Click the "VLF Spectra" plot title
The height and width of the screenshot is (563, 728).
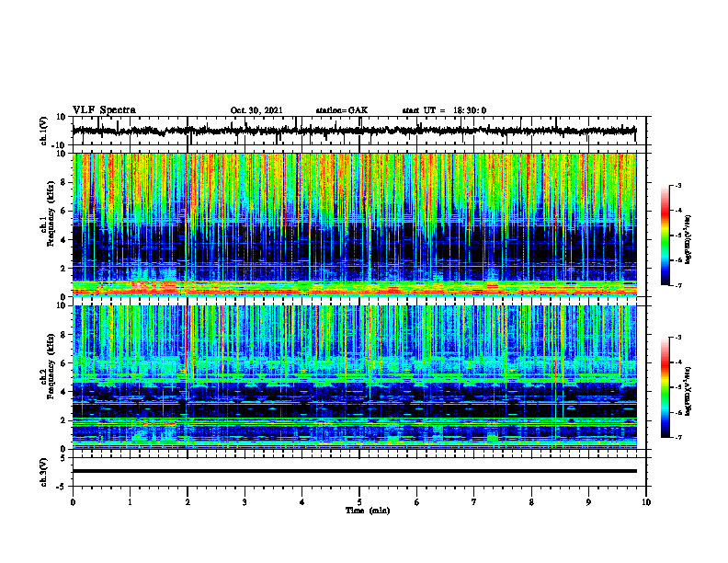[104, 110]
